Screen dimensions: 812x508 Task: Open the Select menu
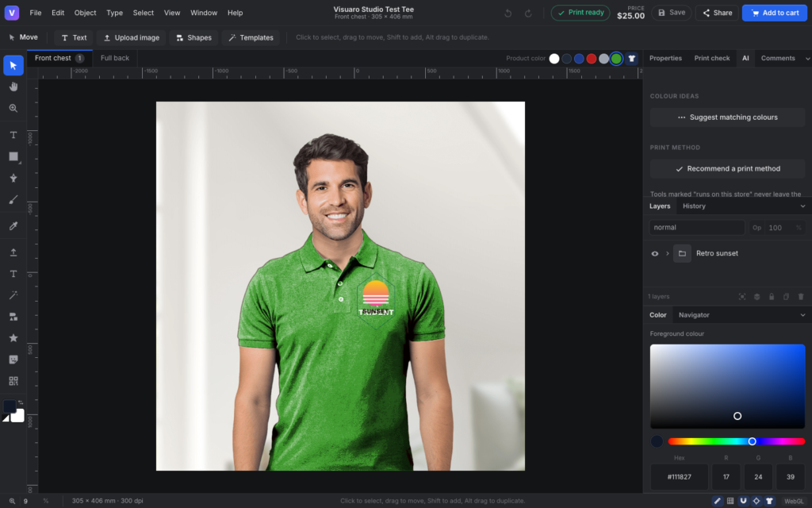click(x=144, y=13)
